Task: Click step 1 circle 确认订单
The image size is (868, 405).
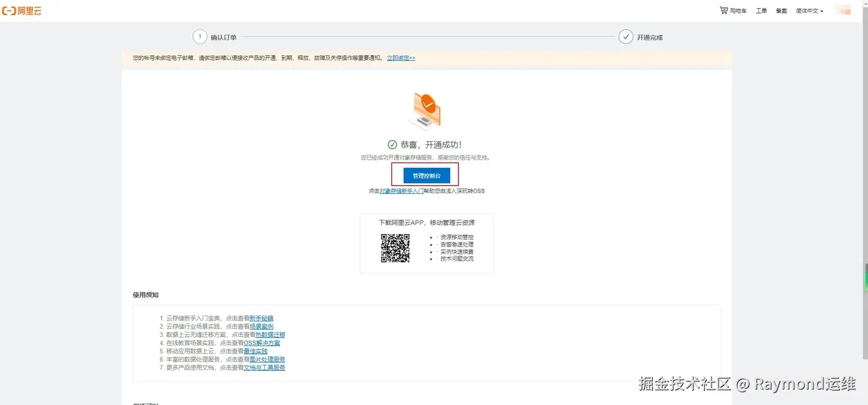Action: coord(200,37)
